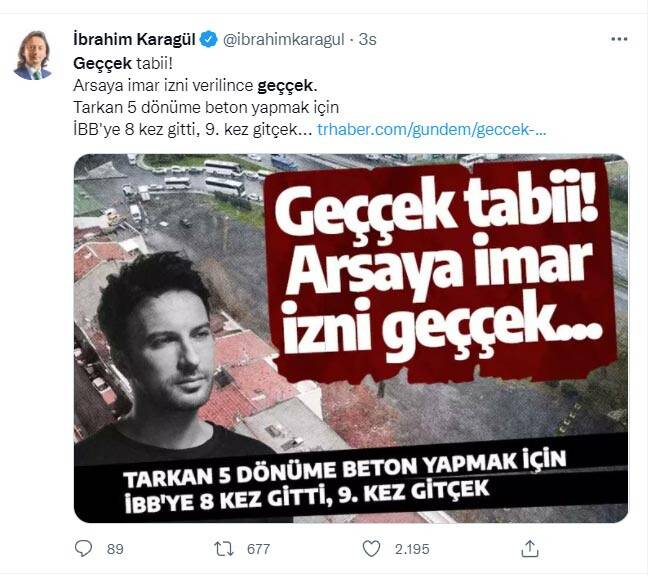Open the tweet via the 3s timestamp

pyautogui.click(x=368, y=39)
